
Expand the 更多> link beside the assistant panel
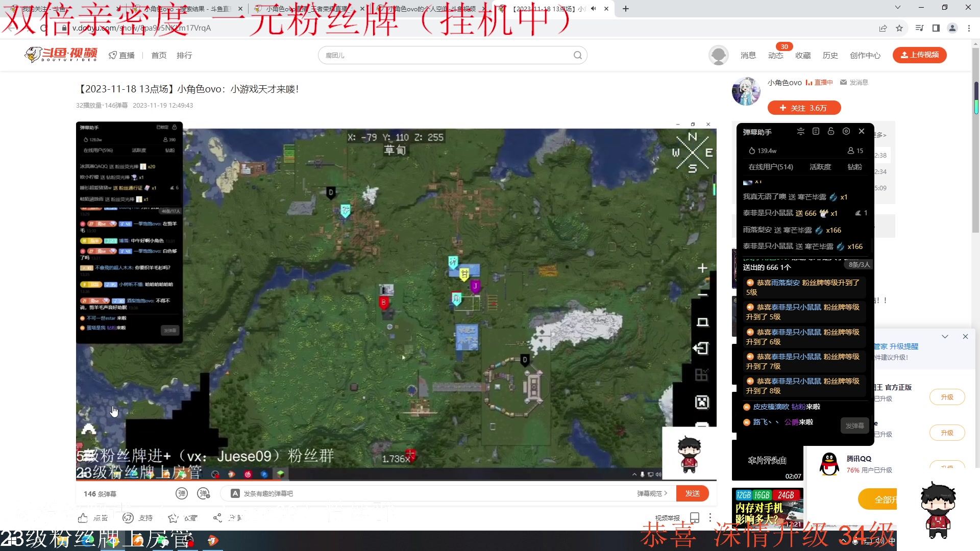pos(881,135)
